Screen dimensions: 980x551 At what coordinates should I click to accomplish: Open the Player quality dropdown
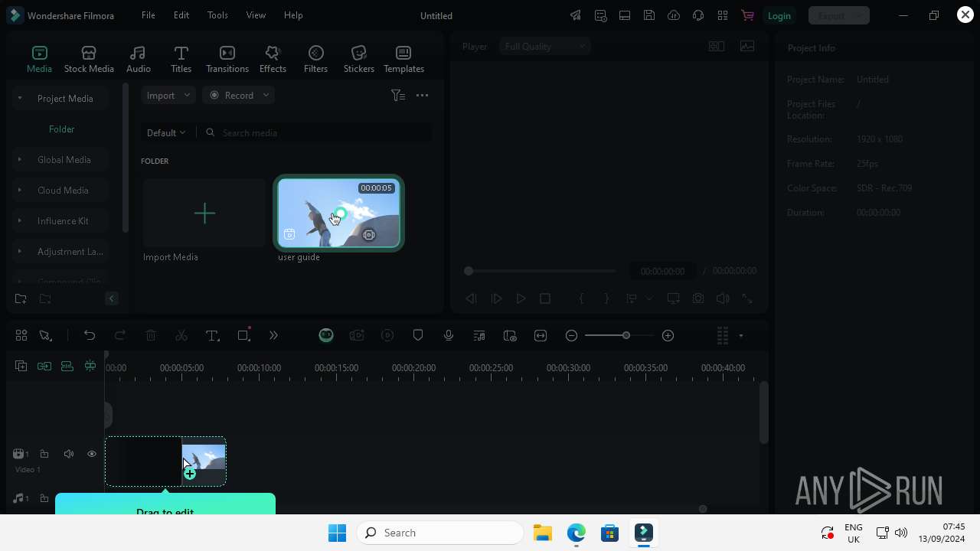pos(545,47)
